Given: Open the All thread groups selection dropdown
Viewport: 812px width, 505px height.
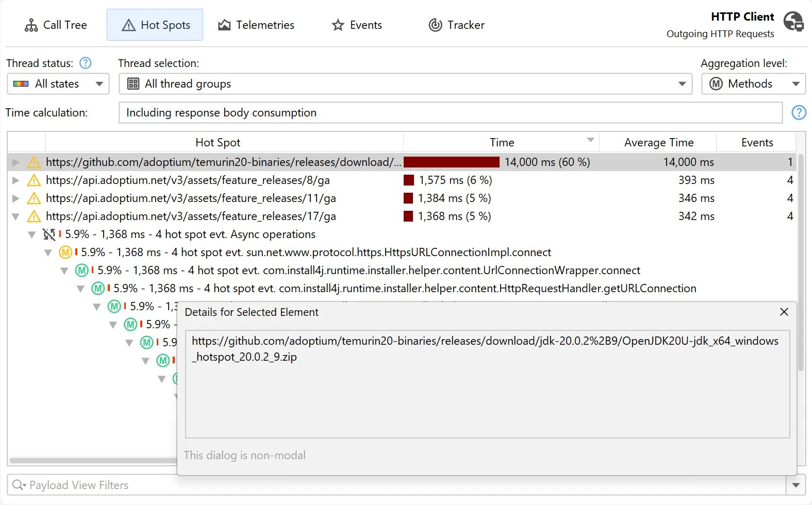Looking at the screenshot, I should (406, 84).
